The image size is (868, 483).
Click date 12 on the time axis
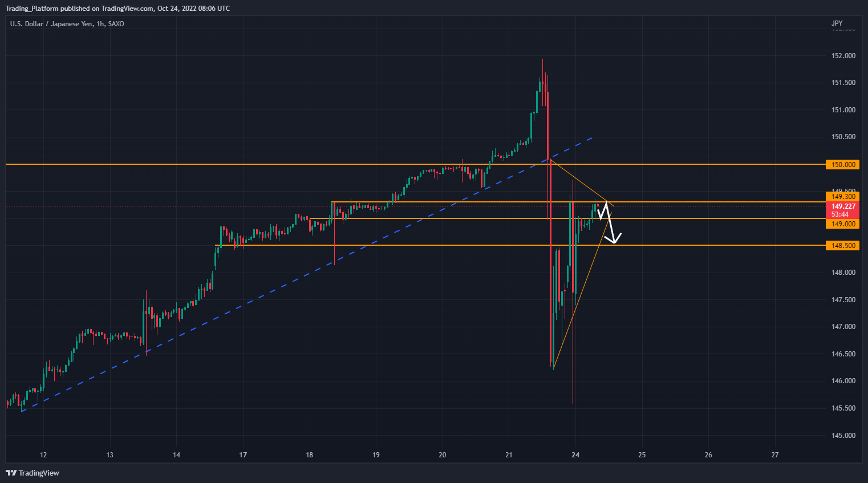(43, 455)
